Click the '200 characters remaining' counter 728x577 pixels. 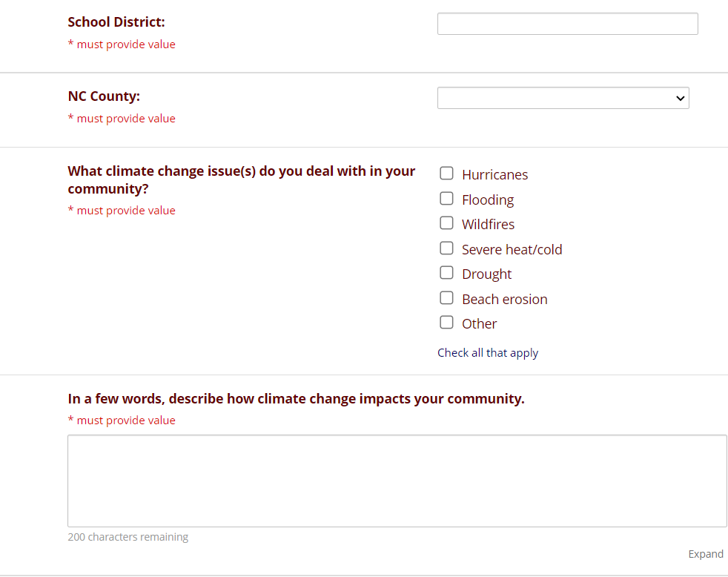pyautogui.click(x=128, y=537)
